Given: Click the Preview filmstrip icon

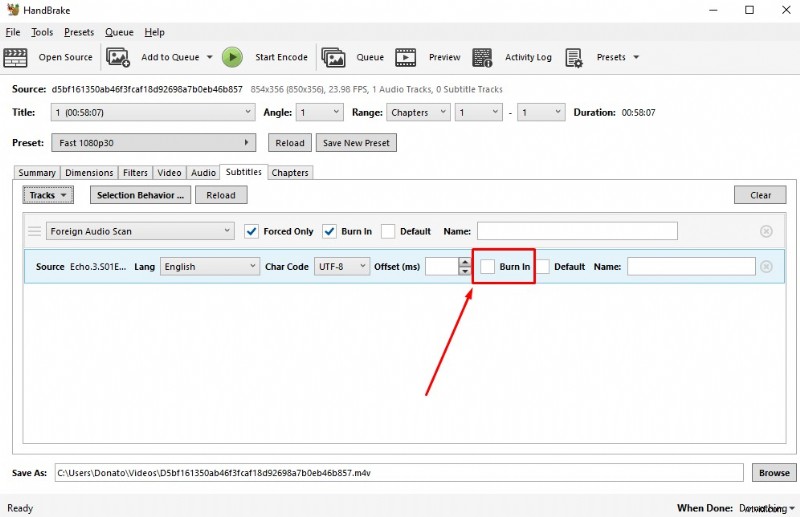Looking at the screenshot, I should pyautogui.click(x=405, y=57).
